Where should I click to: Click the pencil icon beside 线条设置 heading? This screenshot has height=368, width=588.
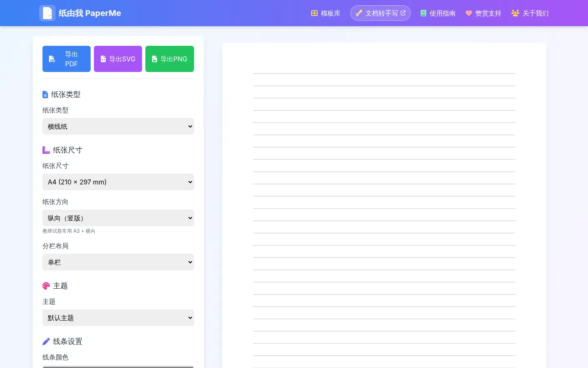pyautogui.click(x=46, y=341)
